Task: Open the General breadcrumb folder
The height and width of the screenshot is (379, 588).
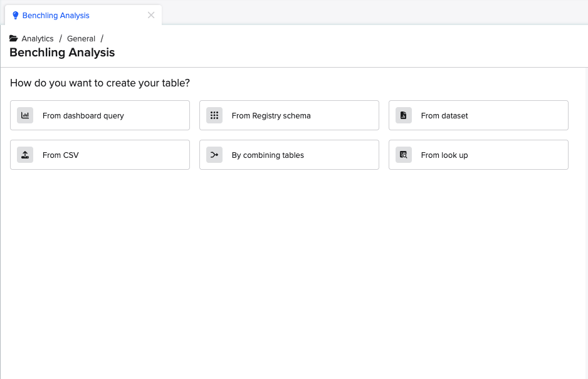Action: tap(81, 39)
